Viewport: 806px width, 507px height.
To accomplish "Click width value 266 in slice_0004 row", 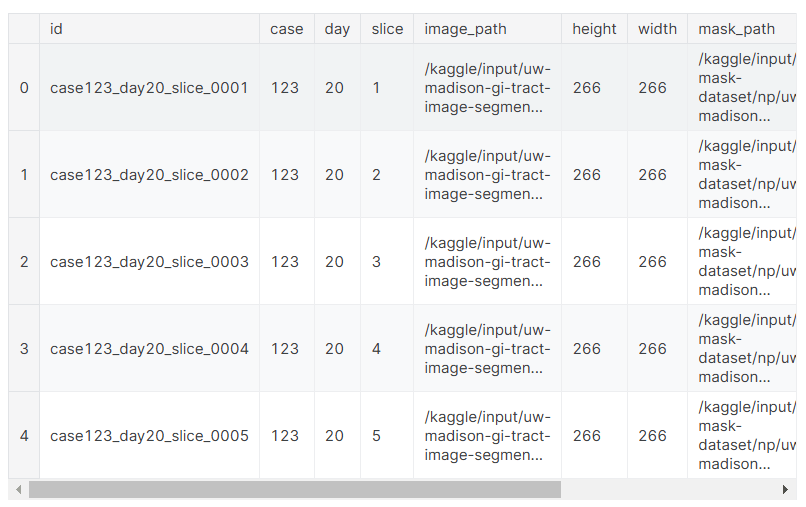I will point(652,349).
